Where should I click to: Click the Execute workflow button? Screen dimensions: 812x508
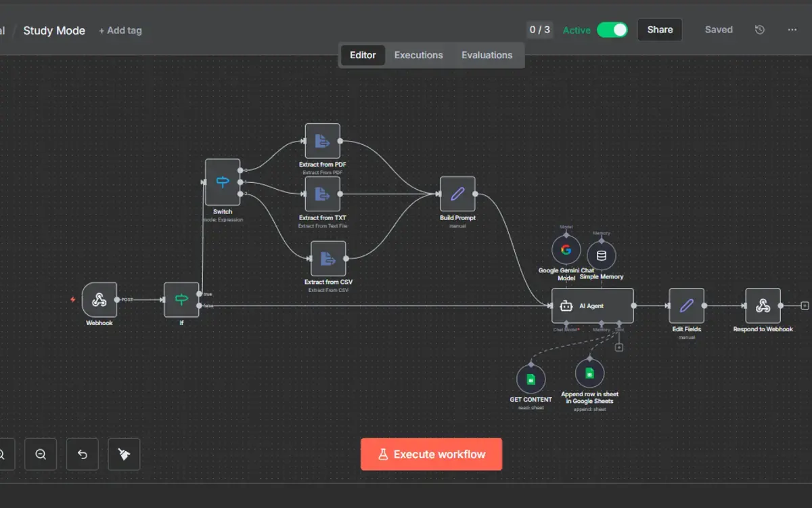click(432, 454)
